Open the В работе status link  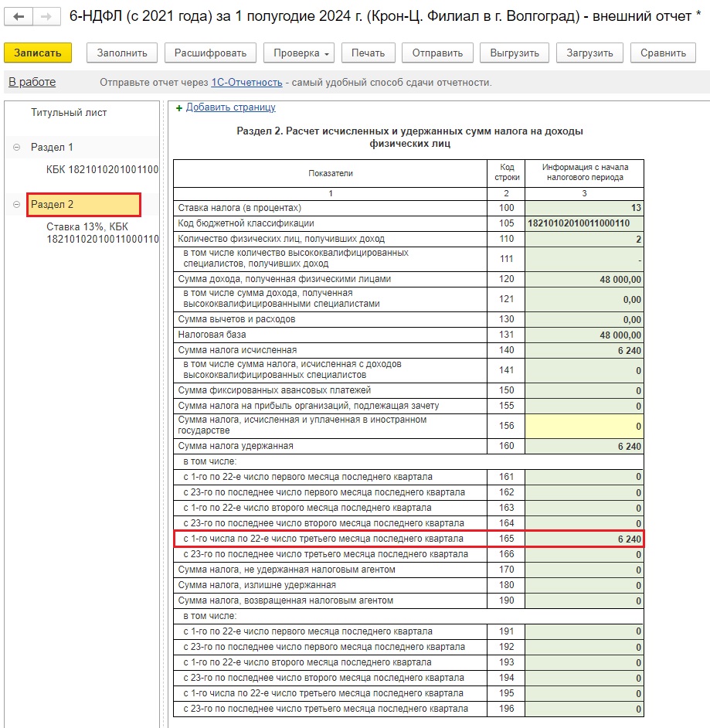pos(32,82)
